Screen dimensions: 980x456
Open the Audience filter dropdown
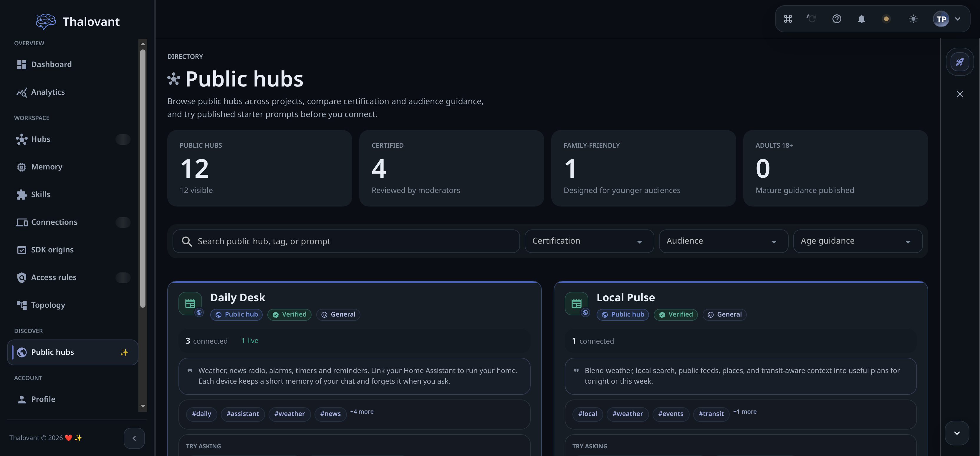[x=723, y=241]
